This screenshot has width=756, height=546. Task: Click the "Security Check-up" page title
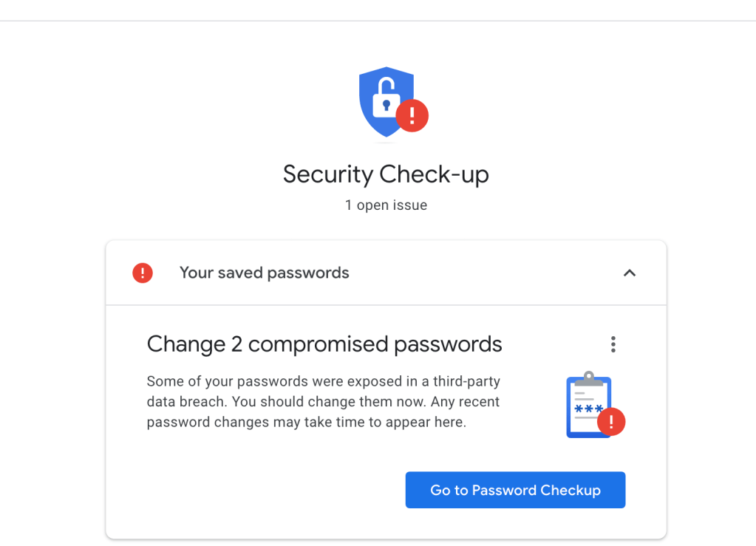click(x=386, y=174)
